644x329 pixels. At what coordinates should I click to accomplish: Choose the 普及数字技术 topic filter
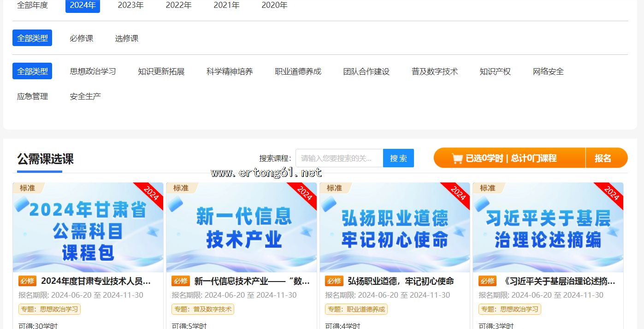(x=435, y=71)
